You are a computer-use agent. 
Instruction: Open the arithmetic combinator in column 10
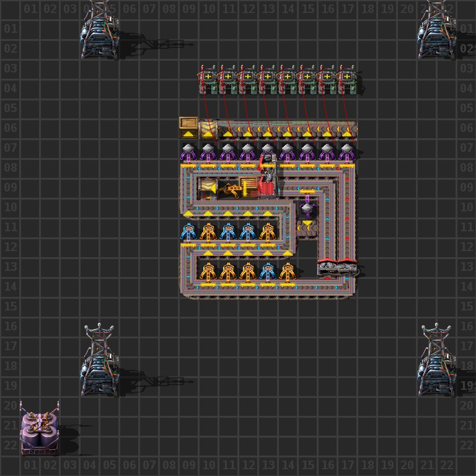click(x=208, y=79)
